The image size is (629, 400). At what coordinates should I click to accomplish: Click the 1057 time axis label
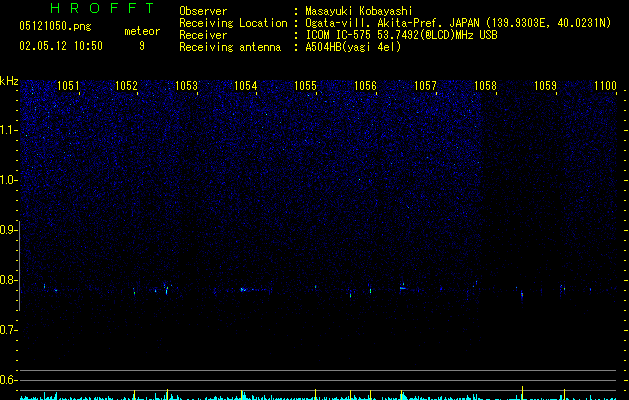click(425, 86)
